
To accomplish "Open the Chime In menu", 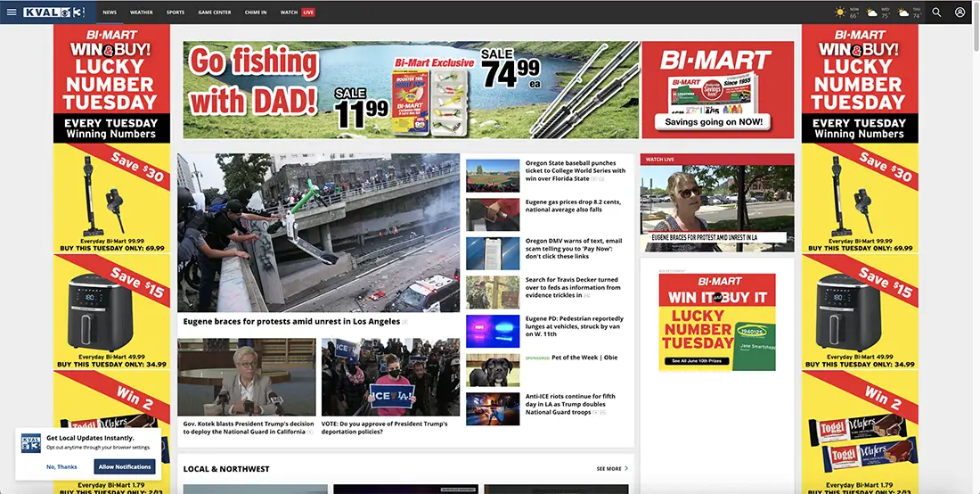I will (x=255, y=12).
